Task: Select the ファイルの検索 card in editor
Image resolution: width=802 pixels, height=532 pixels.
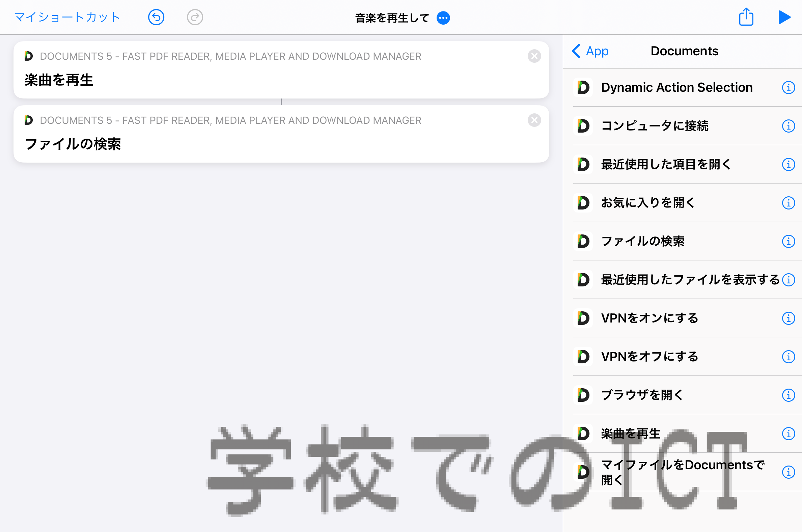Action: (x=281, y=134)
